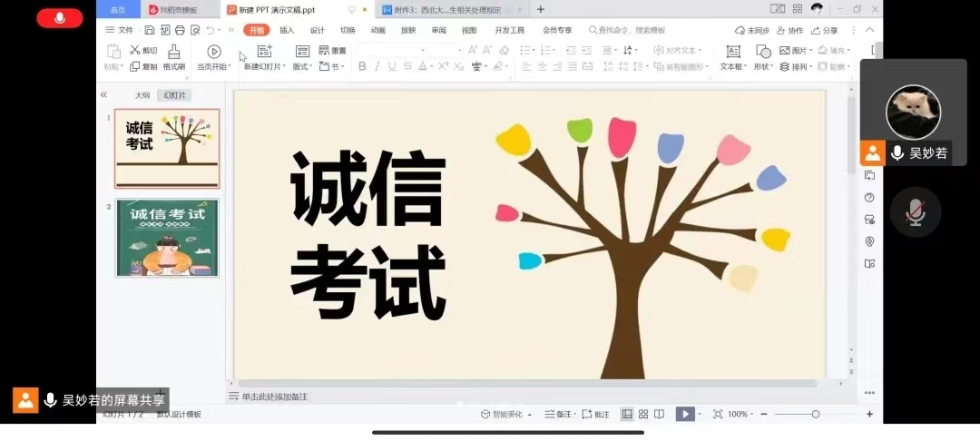Switch to slide sorter view in status bar
Image resolution: width=980 pixels, height=441 pixels.
[643, 414]
